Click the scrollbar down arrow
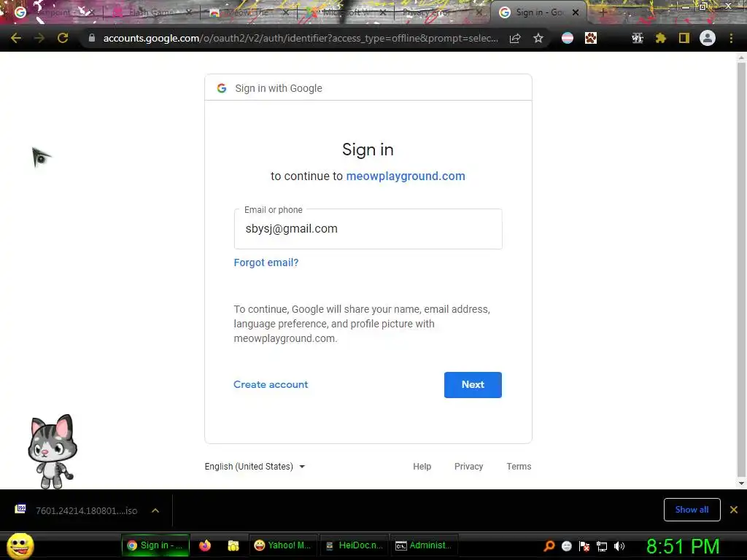Viewport: 747px width, 560px height. (x=741, y=483)
